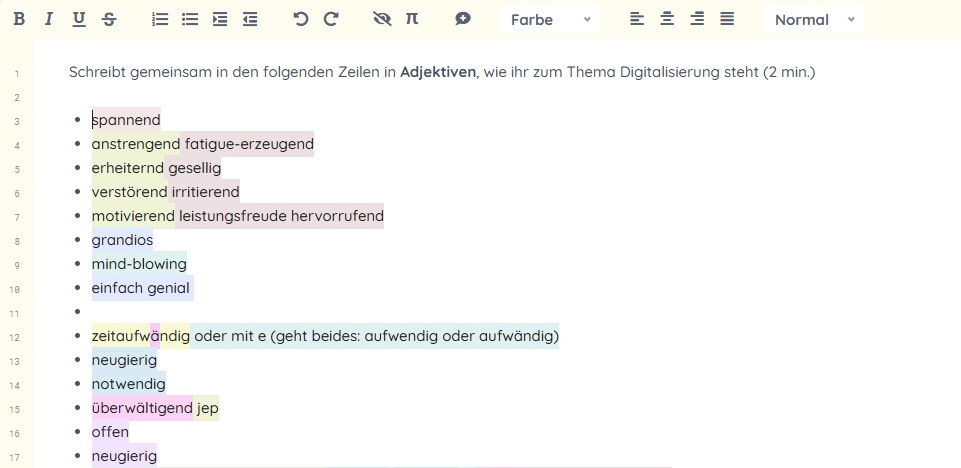961x468 pixels.
Task: Toggle italic text style
Action: 48,19
